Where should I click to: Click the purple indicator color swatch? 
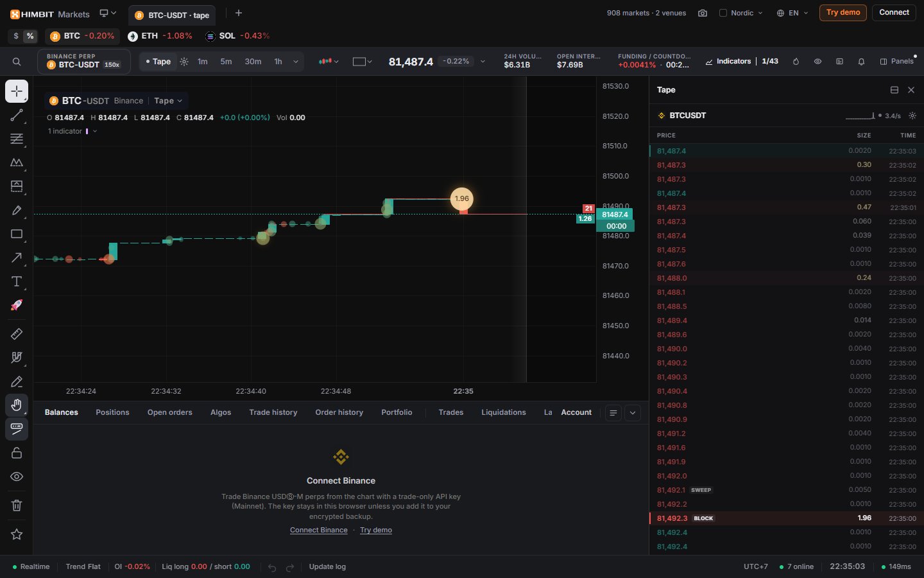click(87, 131)
